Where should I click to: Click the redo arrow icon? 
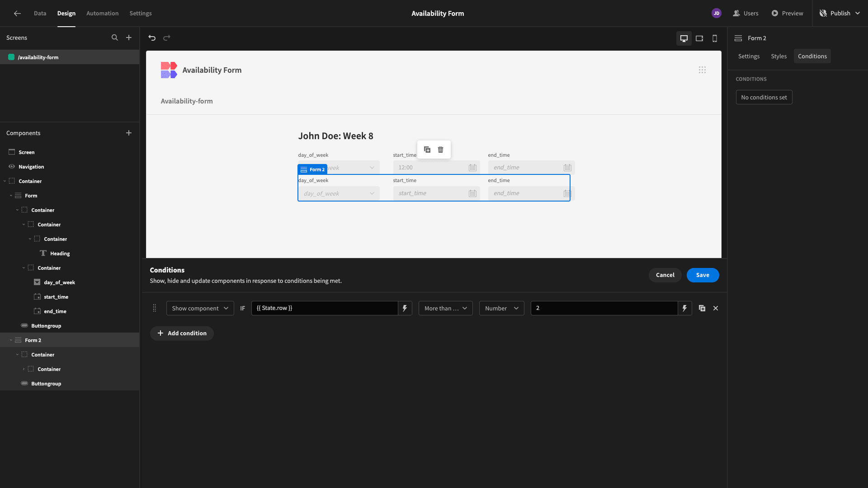tap(166, 38)
